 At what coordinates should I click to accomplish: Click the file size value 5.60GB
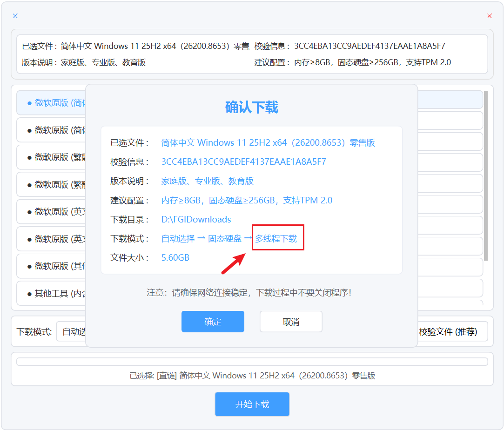coord(175,258)
